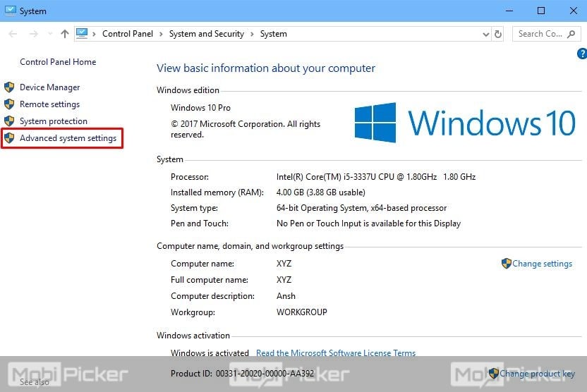Open Control Panel Home link
This screenshot has width=587, height=392.
click(x=58, y=62)
